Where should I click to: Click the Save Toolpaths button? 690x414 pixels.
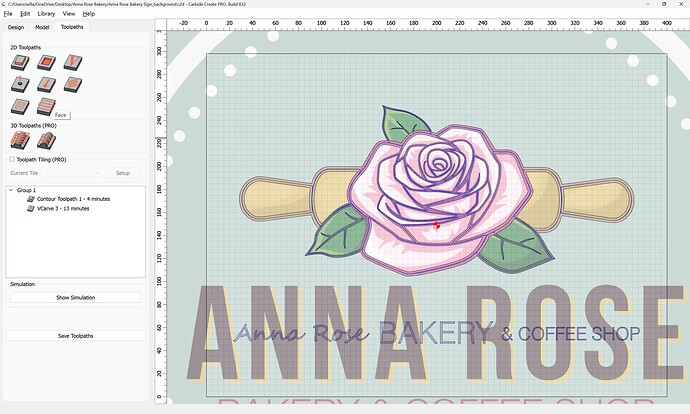coord(76,336)
